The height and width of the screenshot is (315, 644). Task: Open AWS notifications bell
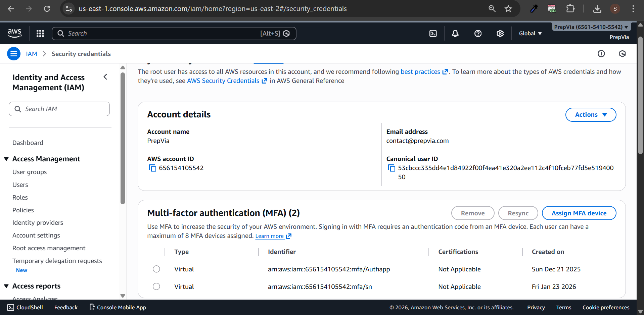point(455,33)
